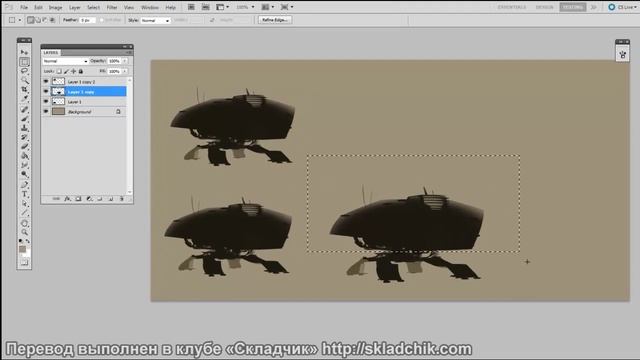Click the Quick Mask mode icon
Viewport: 640px width, 360px height.
24,262
